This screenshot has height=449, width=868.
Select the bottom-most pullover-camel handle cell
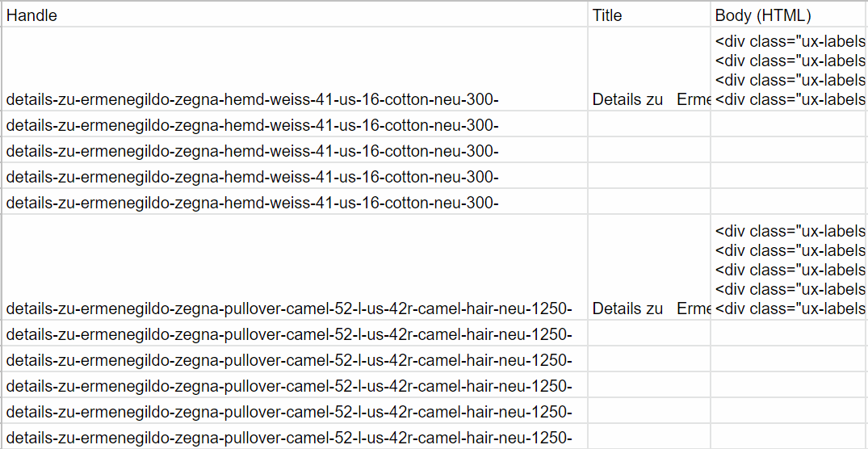point(295,438)
